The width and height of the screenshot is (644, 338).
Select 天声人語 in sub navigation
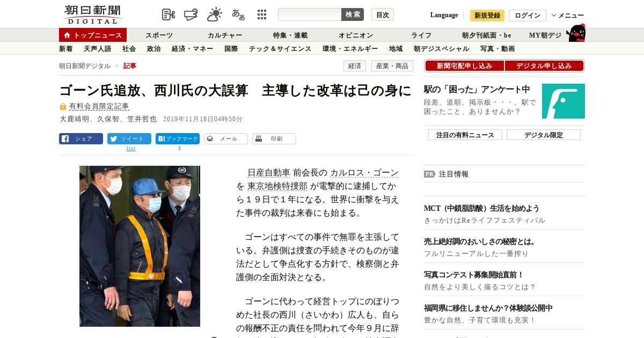pos(98,49)
